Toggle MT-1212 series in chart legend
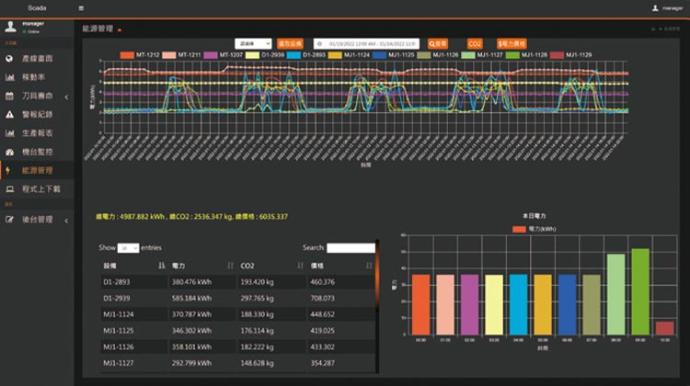The height and width of the screenshot is (386, 690). (139, 55)
